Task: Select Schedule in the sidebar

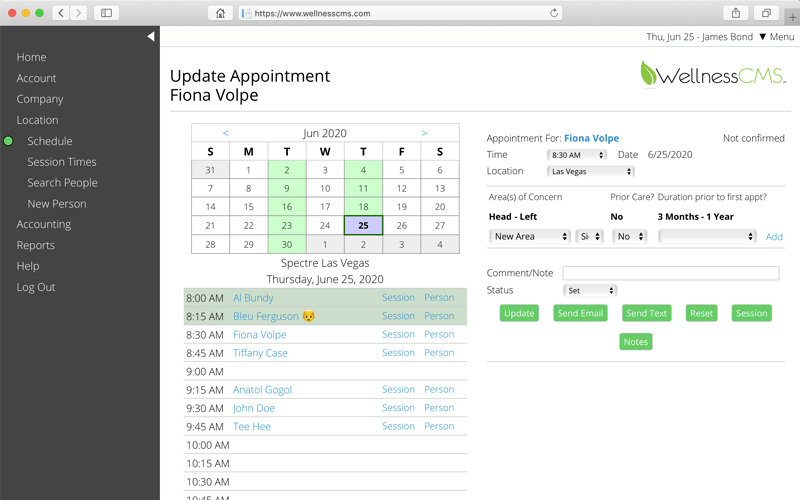Action: click(49, 141)
